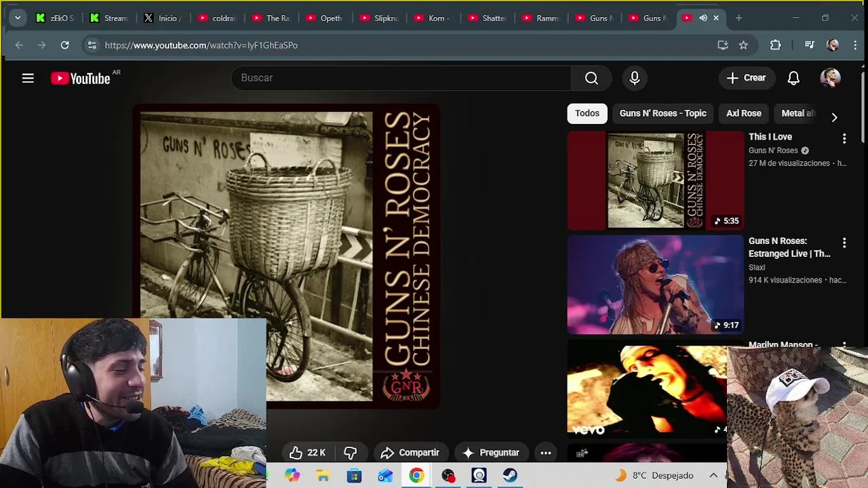
Task: Click the Slaxl channel name
Action: coord(757,268)
